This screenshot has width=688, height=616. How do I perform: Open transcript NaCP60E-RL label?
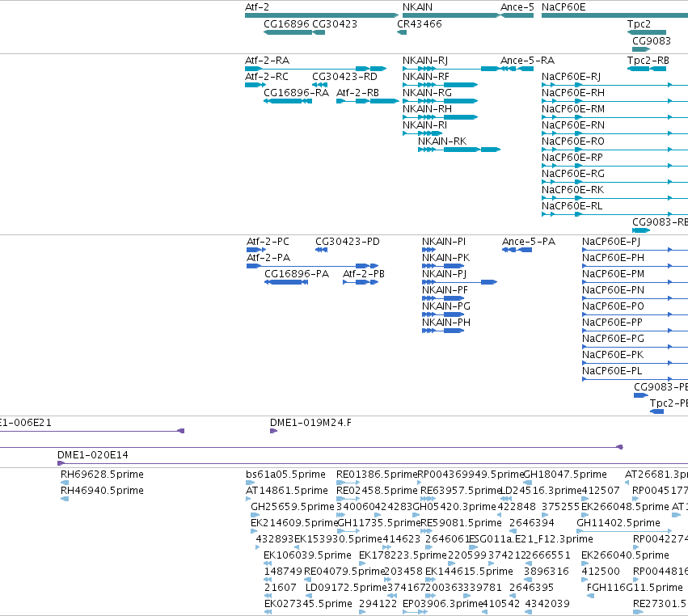coord(572,206)
